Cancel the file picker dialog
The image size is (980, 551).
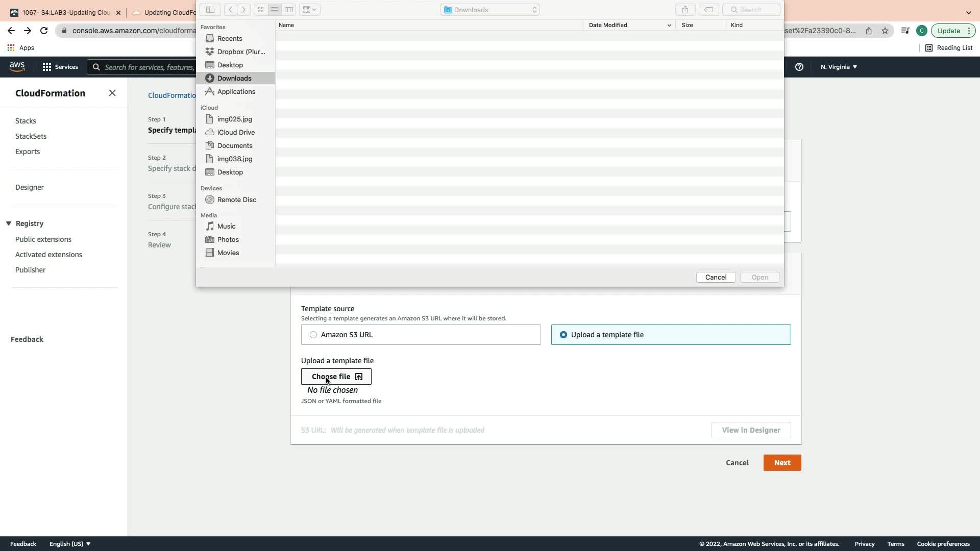(x=716, y=277)
